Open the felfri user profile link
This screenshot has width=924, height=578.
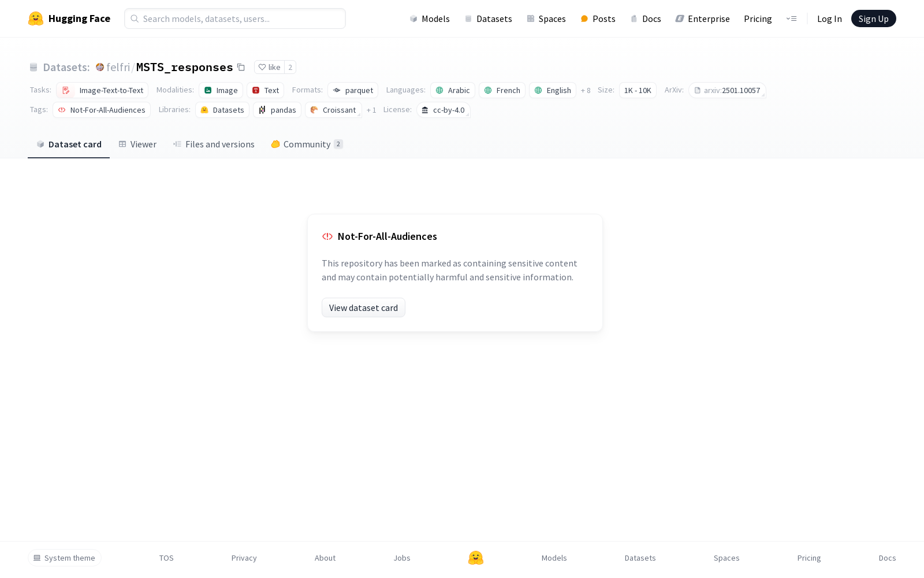[x=118, y=67]
